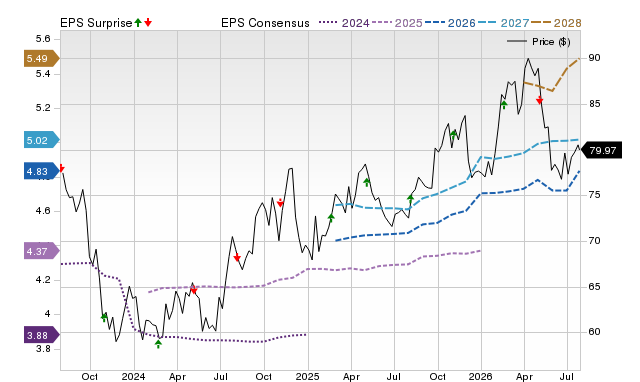This screenshot has width=640, height=382.
Task: Select the green surprise arrow near May 2025
Action: click(x=367, y=182)
